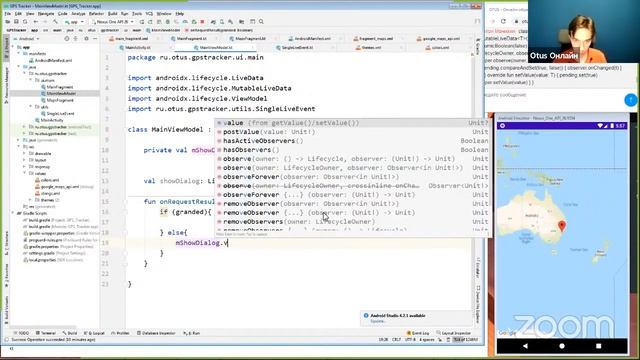This screenshot has width=640, height=360.
Task: Open the Nexus One API device dropdown
Action: [114, 22]
